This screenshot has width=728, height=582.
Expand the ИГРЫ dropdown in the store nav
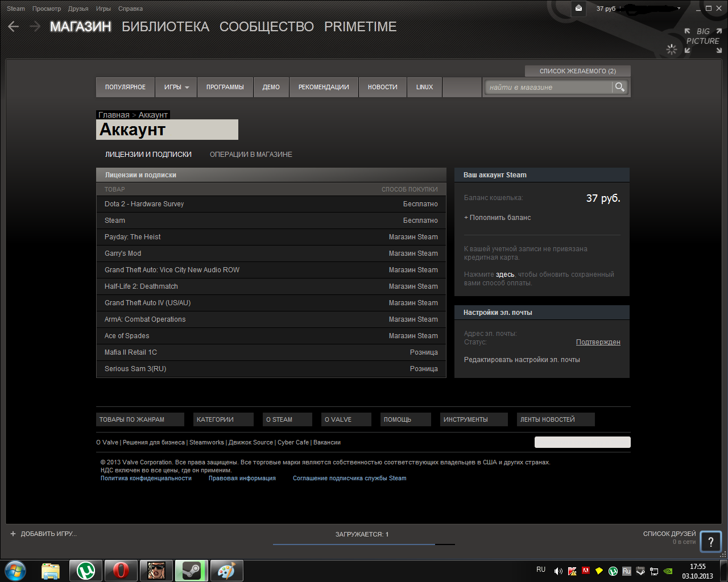click(177, 87)
